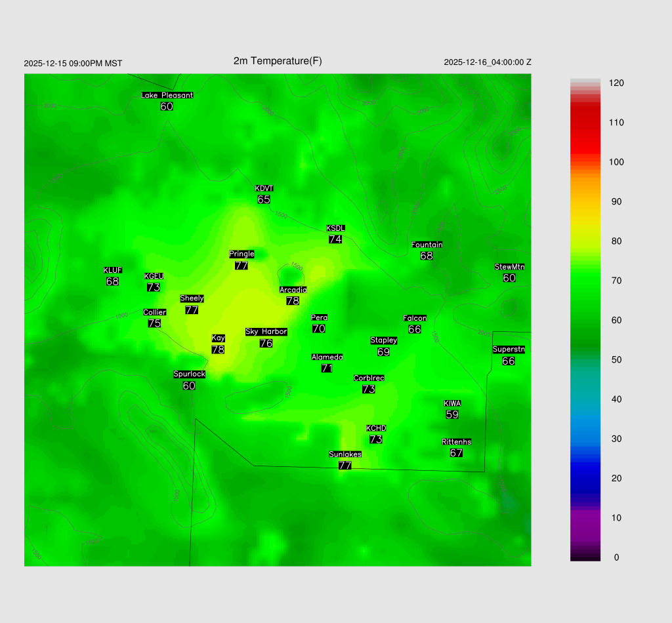This screenshot has height=623, width=672.
Task: Click the 2m Temperature(F) map title
Action: tap(278, 61)
